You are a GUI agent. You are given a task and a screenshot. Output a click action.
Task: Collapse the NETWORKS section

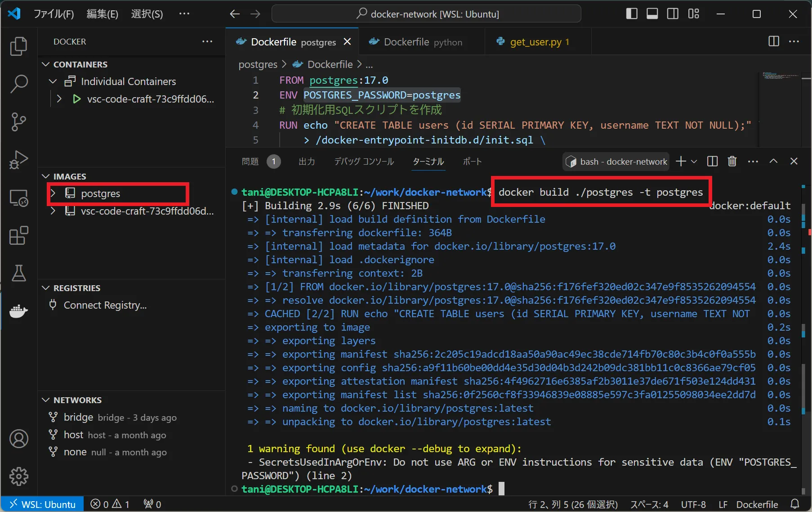pos(45,400)
